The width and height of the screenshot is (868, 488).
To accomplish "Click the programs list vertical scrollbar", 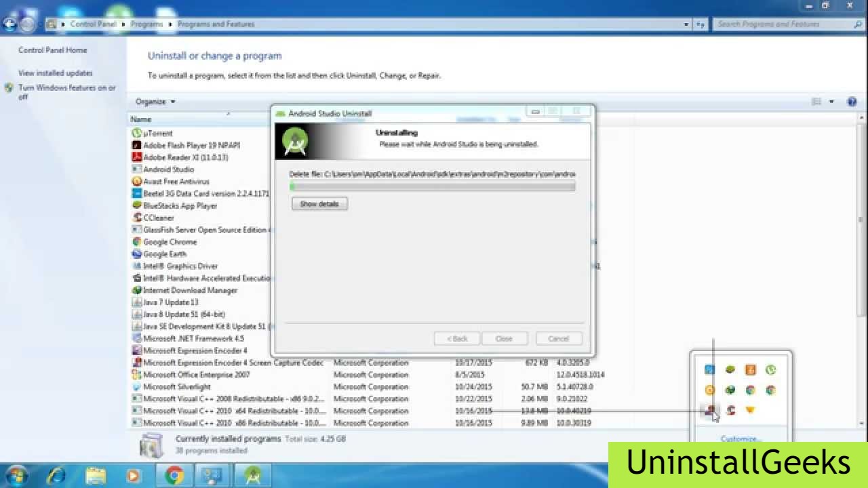I will (x=862, y=219).
